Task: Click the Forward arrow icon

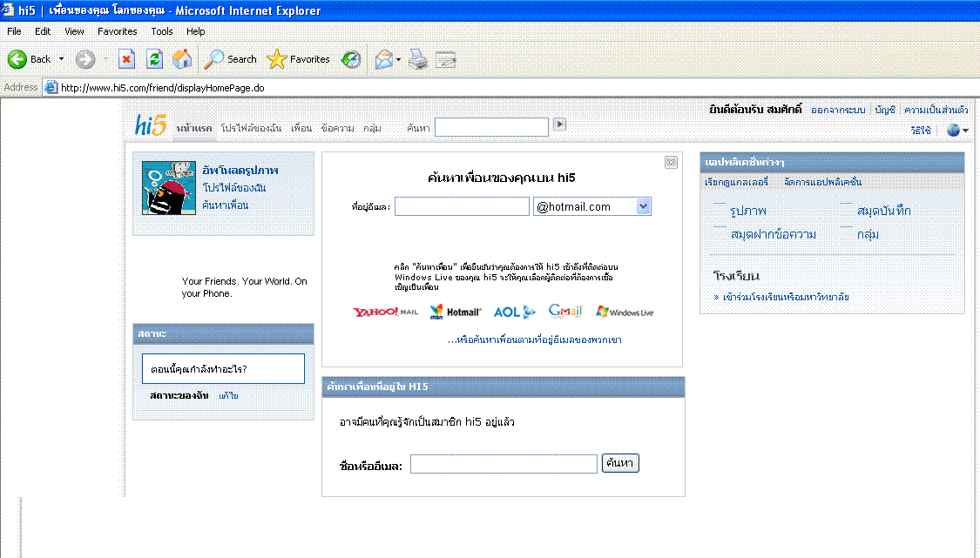Action: pyautogui.click(x=85, y=59)
